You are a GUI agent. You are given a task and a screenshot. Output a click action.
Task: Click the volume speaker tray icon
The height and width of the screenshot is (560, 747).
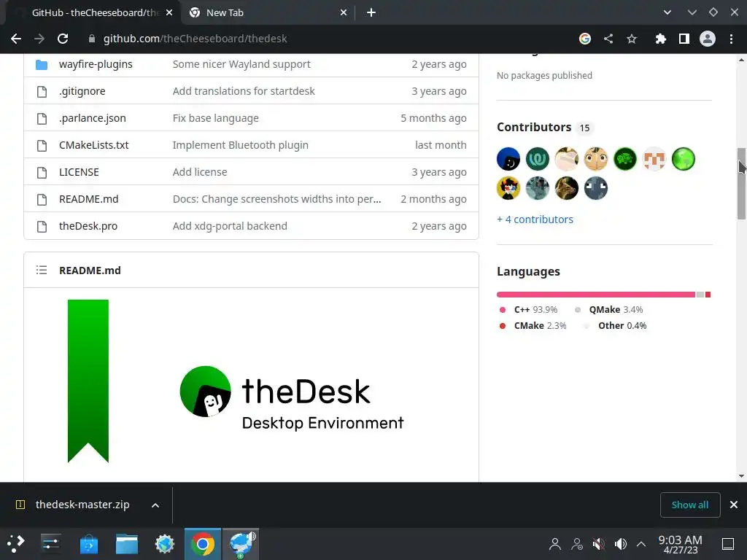(x=620, y=544)
